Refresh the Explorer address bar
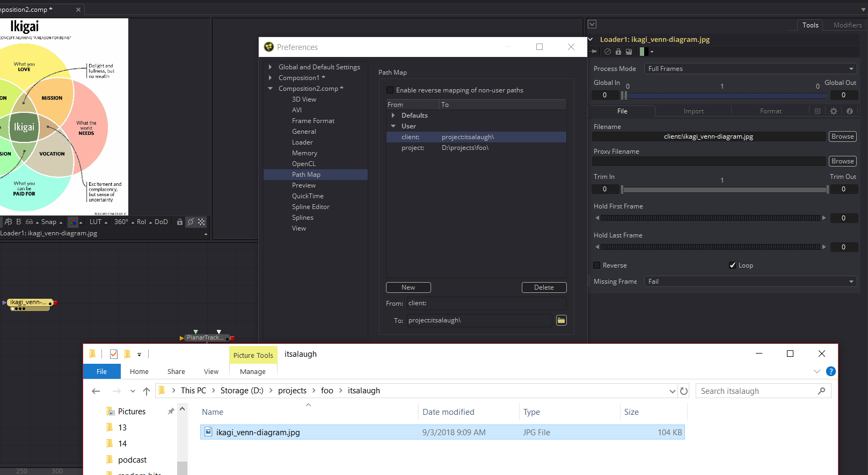 coord(684,391)
